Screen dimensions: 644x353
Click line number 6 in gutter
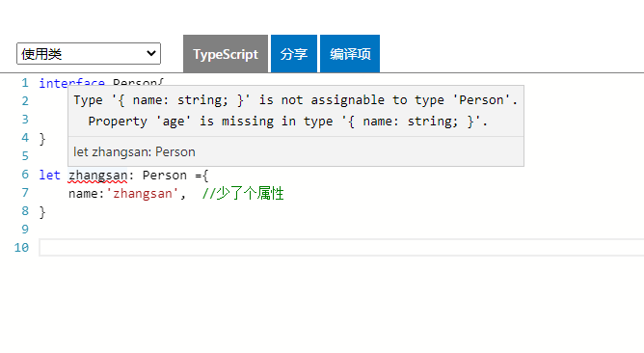tap(25, 175)
